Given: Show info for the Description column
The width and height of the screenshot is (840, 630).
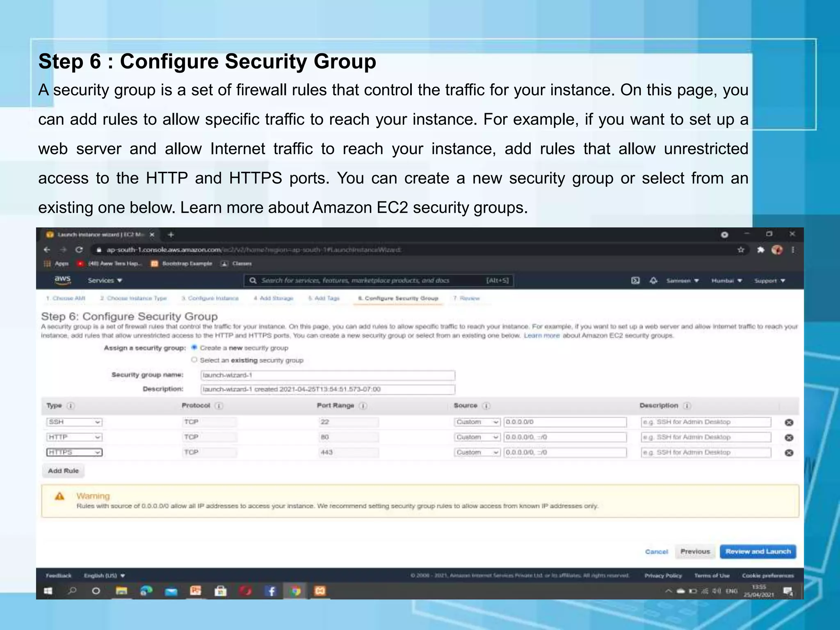Looking at the screenshot, I should [687, 406].
